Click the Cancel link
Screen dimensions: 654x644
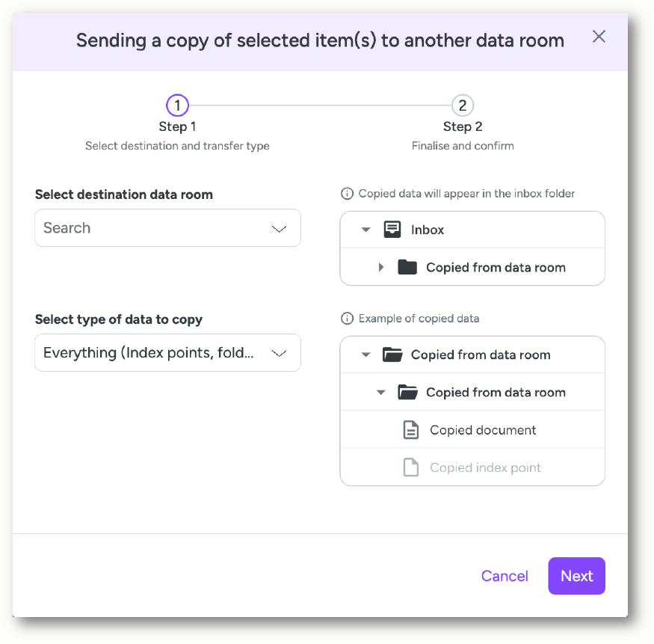pos(505,576)
